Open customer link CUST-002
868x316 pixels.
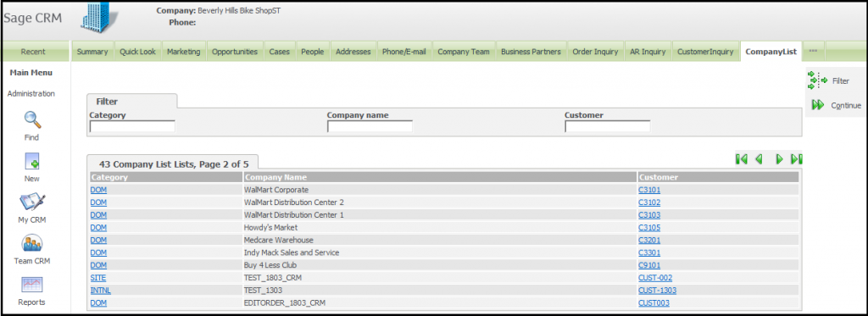click(655, 278)
